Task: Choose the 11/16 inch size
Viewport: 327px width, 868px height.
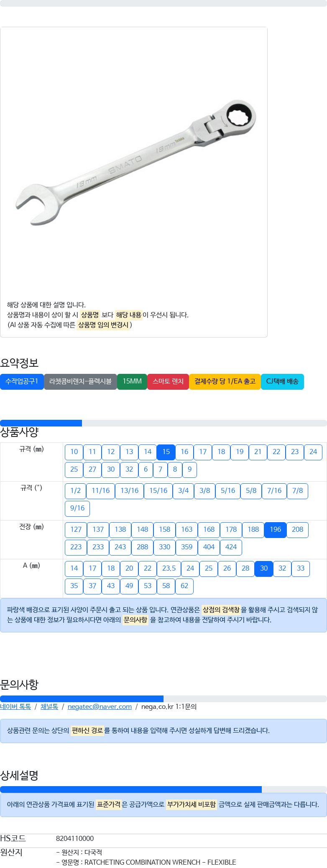Action: (101, 491)
